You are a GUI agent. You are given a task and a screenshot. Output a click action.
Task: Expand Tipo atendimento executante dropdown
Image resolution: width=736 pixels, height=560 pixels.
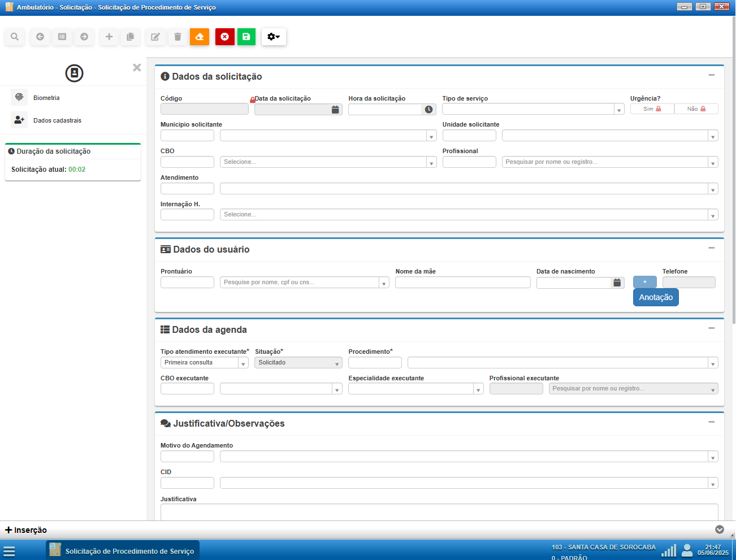tap(243, 363)
